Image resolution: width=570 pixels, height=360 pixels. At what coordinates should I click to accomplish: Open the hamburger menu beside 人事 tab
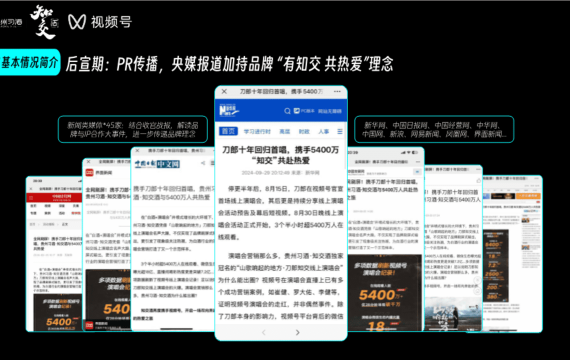click(x=340, y=131)
